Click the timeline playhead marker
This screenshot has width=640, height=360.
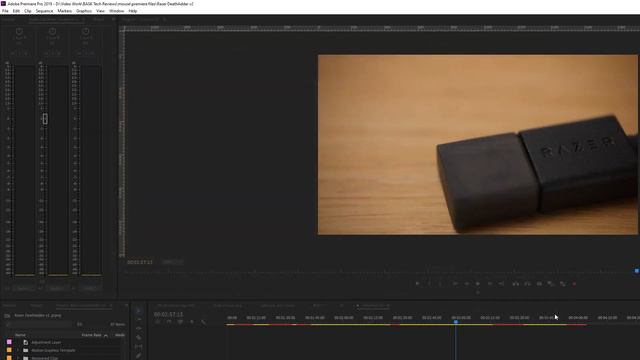tap(456, 322)
